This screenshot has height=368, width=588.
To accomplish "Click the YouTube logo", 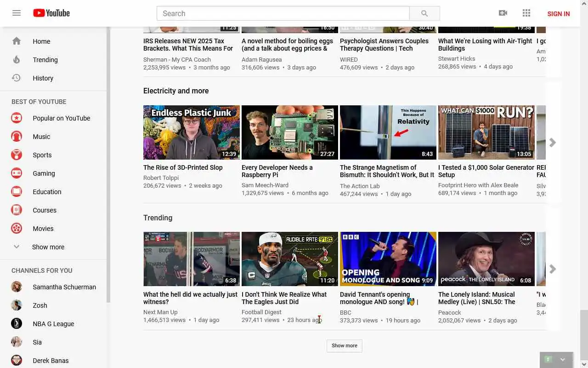I will 51,13.
